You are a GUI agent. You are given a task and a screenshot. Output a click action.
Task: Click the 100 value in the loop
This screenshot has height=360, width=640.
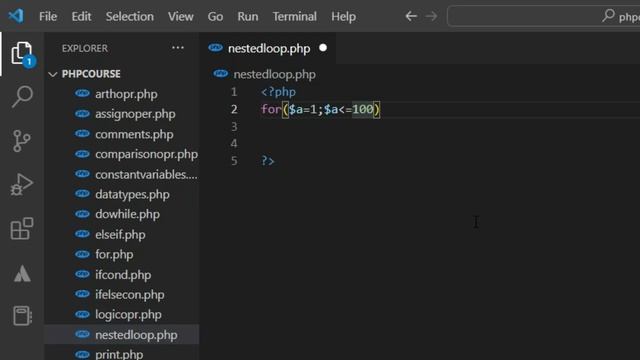(362, 109)
